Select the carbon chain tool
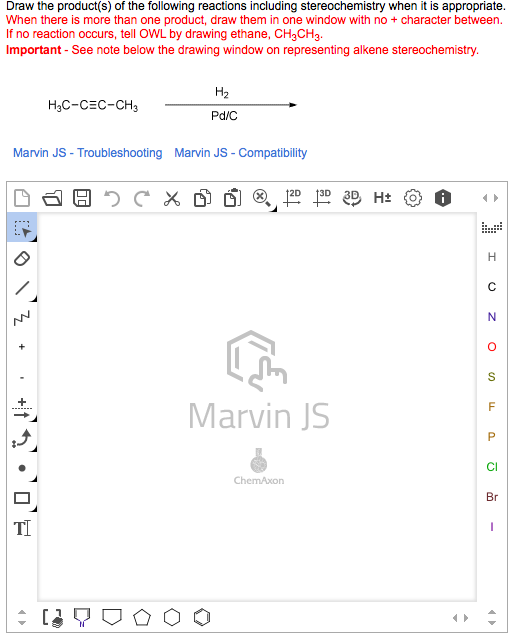The image size is (518, 637). point(22,318)
